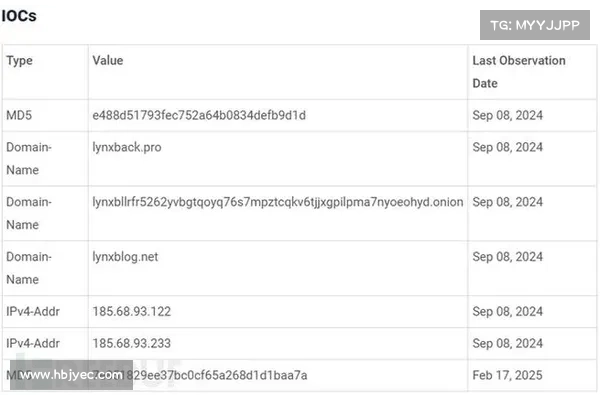The height and width of the screenshot is (400, 600).
Task: Select the Value column header
Action: 108,60
